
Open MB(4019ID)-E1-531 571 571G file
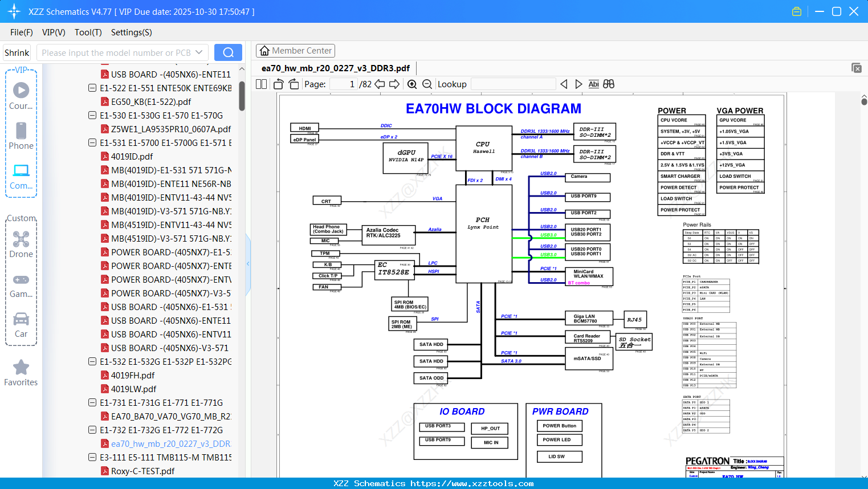click(172, 170)
